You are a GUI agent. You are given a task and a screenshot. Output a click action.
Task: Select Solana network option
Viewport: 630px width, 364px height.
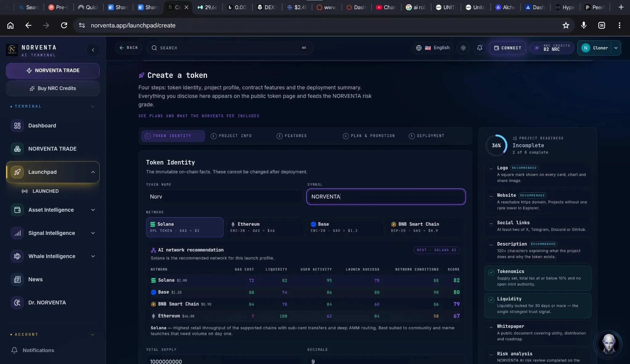185,227
